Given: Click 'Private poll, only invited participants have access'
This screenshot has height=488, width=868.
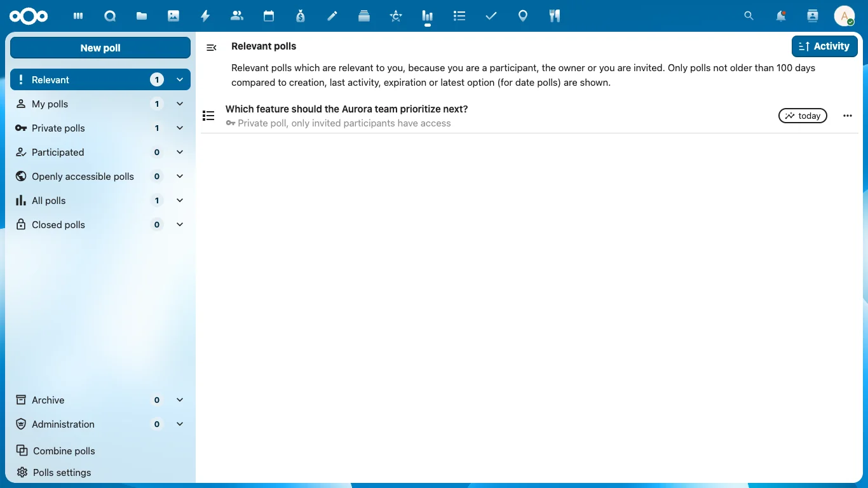Looking at the screenshot, I should click(344, 123).
